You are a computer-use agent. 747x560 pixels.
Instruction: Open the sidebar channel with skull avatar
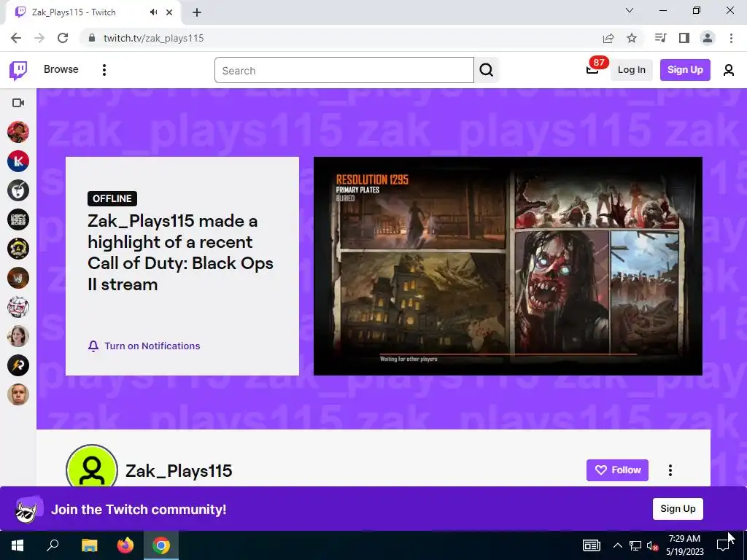coord(18,190)
